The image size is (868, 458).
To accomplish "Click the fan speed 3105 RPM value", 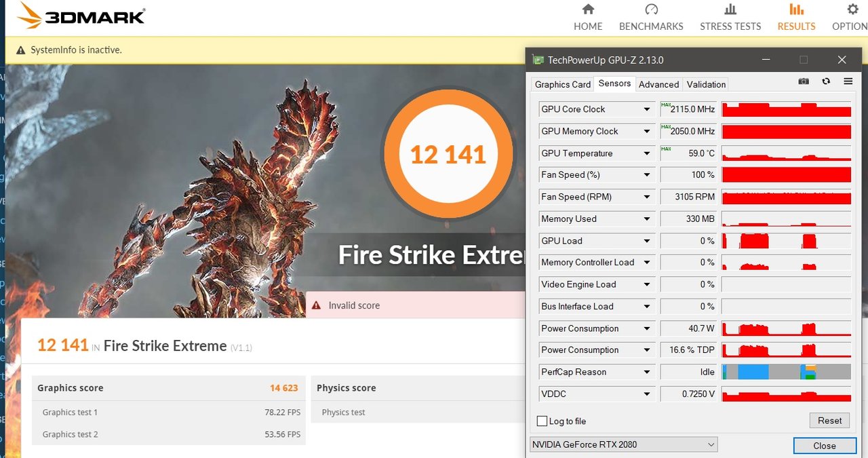I will coord(688,197).
